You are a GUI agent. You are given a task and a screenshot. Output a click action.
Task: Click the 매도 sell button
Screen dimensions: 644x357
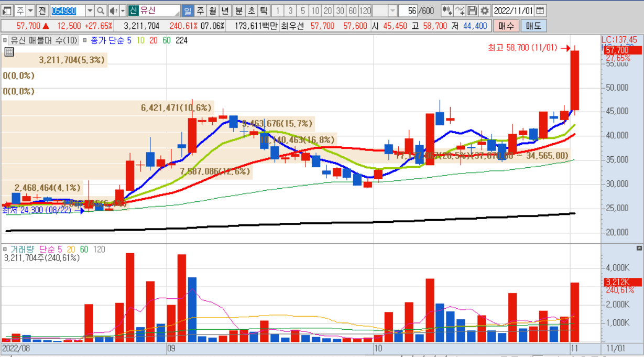pos(533,26)
